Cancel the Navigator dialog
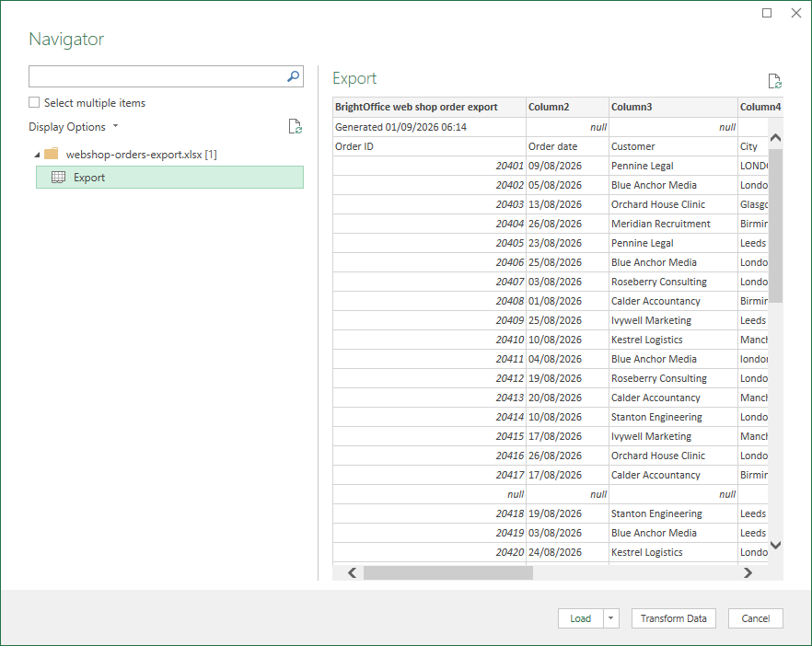Screen dimensions: 812x646 click(x=756, y=618)
